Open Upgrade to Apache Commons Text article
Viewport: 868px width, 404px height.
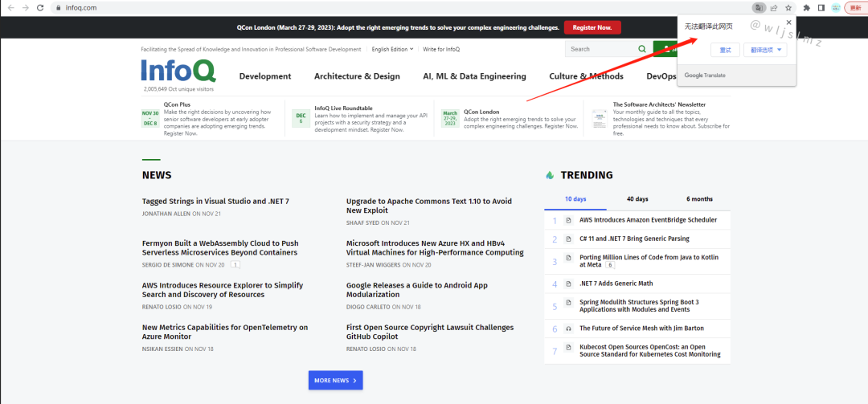pyautogui.click(x=429, y=206)
